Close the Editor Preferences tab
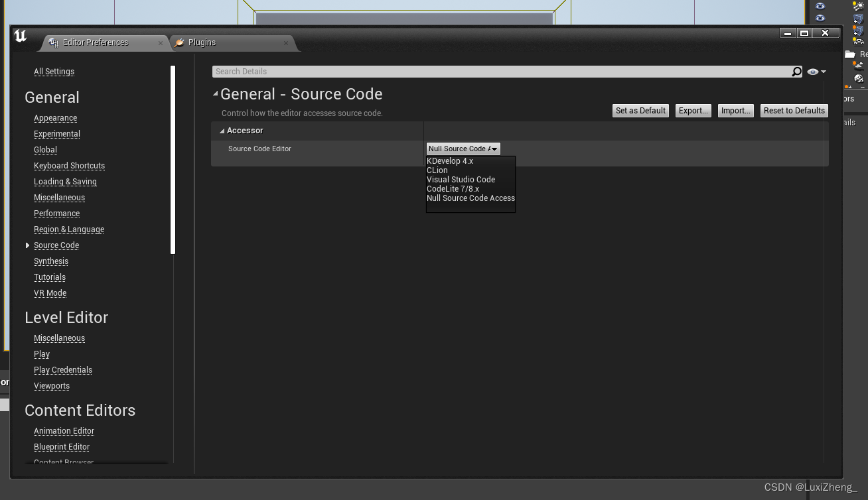The image size is (868, 500). point(161,43)
